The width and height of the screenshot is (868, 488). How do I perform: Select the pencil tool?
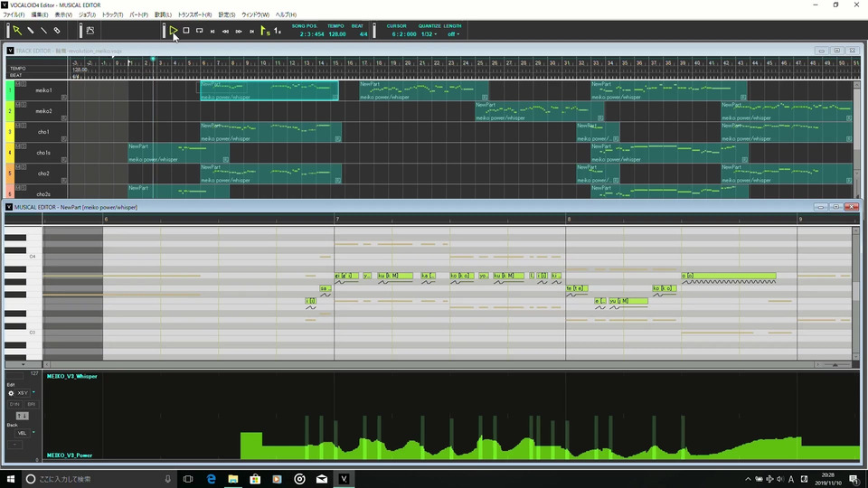point(31,31)
